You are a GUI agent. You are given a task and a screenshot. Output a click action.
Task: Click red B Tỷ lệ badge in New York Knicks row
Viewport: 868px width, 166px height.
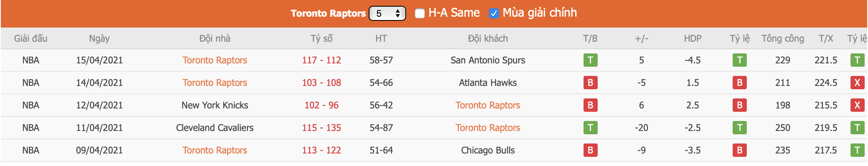coord(740,105)
